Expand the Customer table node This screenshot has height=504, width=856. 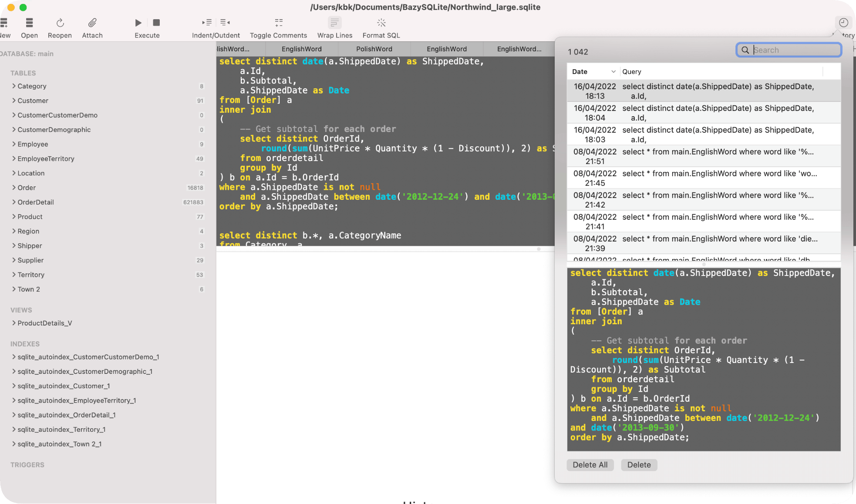coord(14,101)
